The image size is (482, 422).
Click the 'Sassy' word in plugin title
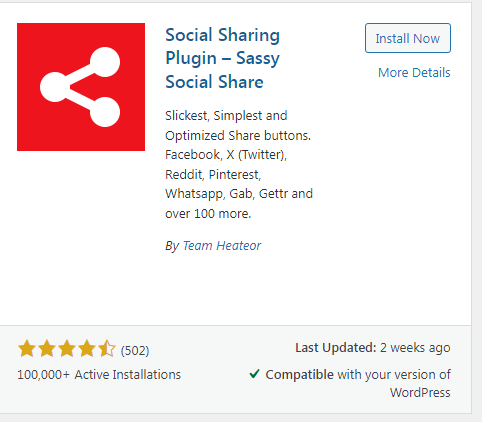click(258, 58)
